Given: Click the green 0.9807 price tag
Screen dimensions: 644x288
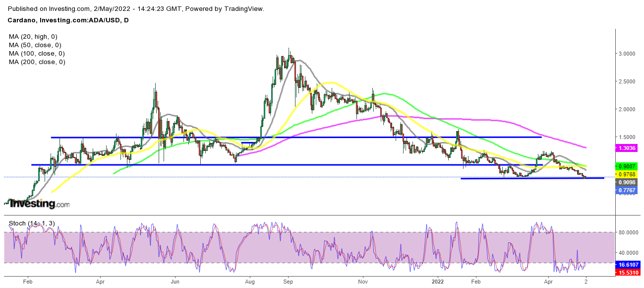Looking at the screenshot, I should point(626,166).
